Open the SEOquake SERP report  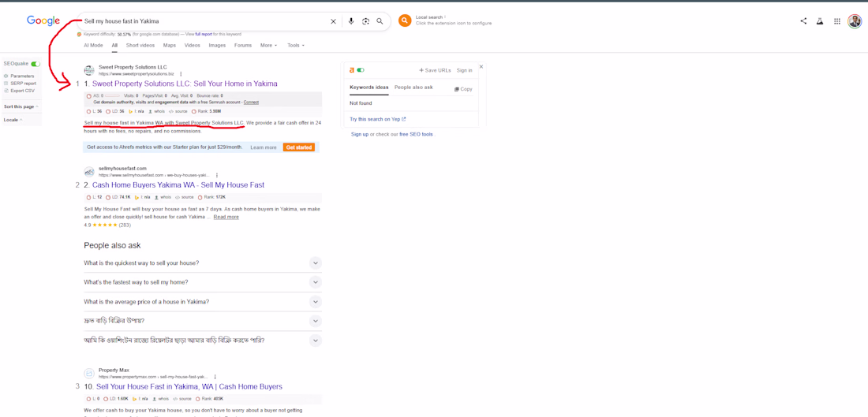(23, 84)
